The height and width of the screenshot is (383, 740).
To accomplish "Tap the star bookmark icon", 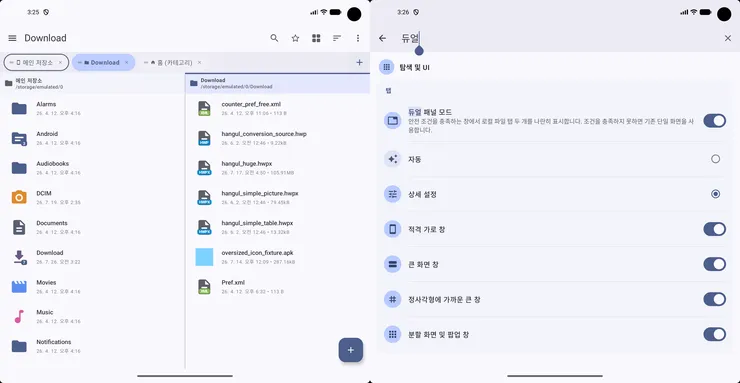I will (x=295, y=38).
